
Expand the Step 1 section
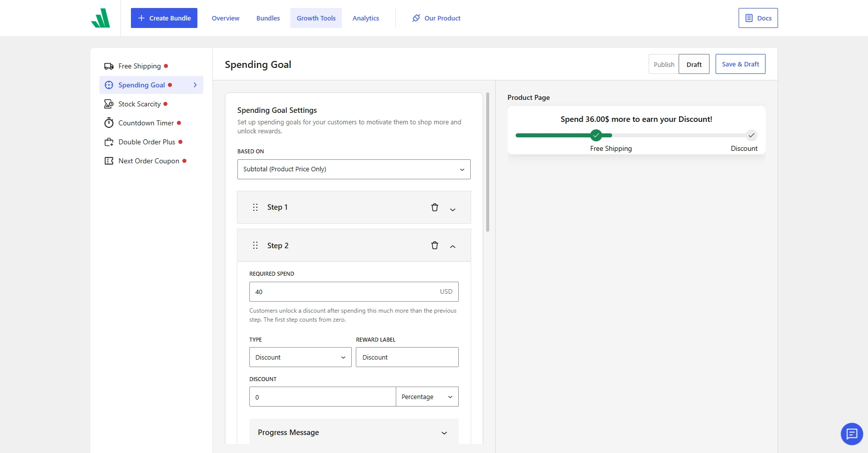point(453,210)
